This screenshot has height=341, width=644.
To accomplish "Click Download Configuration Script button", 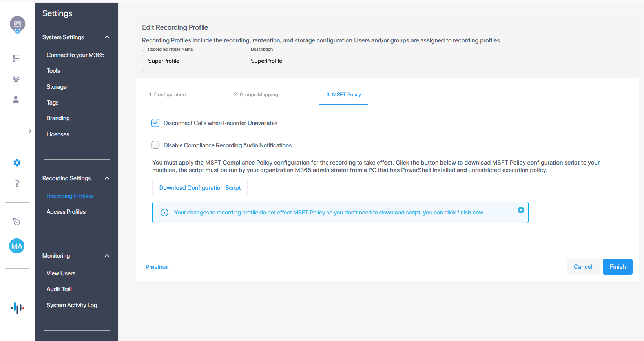I will coord(200,187).
